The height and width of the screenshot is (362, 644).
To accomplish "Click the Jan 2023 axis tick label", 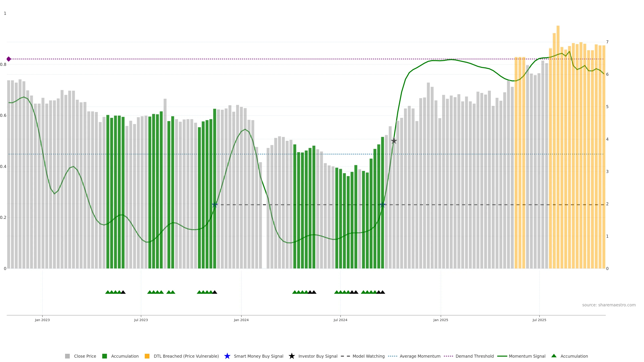I will click(42, 320).
